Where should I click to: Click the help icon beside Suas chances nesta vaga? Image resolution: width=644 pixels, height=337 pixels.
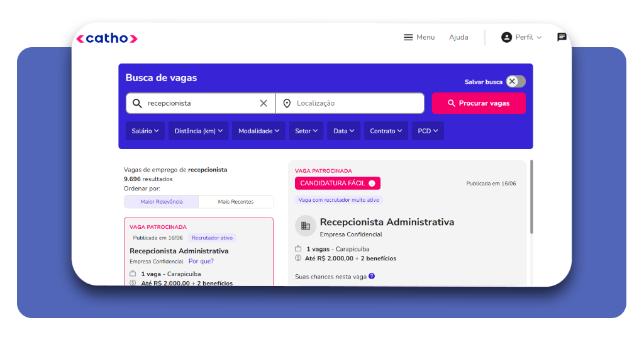tap(372, 276)
